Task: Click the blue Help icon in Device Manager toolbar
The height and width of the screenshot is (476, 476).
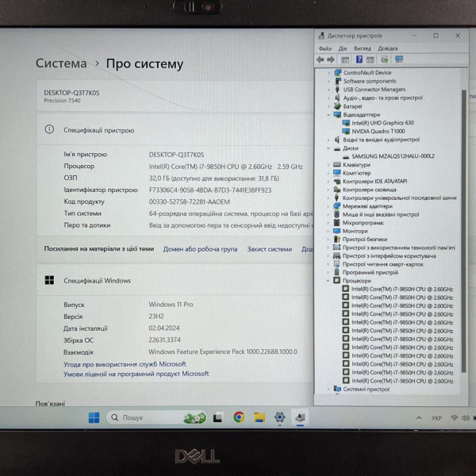Action: click(x=359, y=59)
